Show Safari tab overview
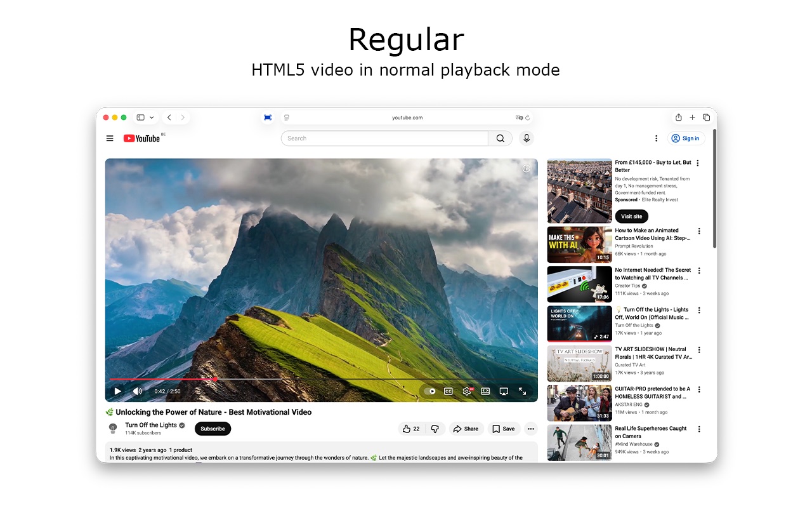The height and width of the screenshot is (508, 812). point(706,117)
